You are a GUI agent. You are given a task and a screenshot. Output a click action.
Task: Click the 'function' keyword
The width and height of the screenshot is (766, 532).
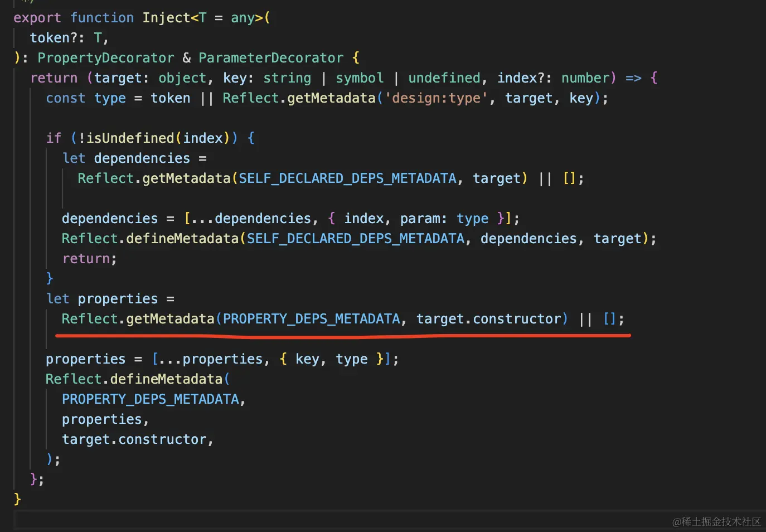(x=102, y=18)
